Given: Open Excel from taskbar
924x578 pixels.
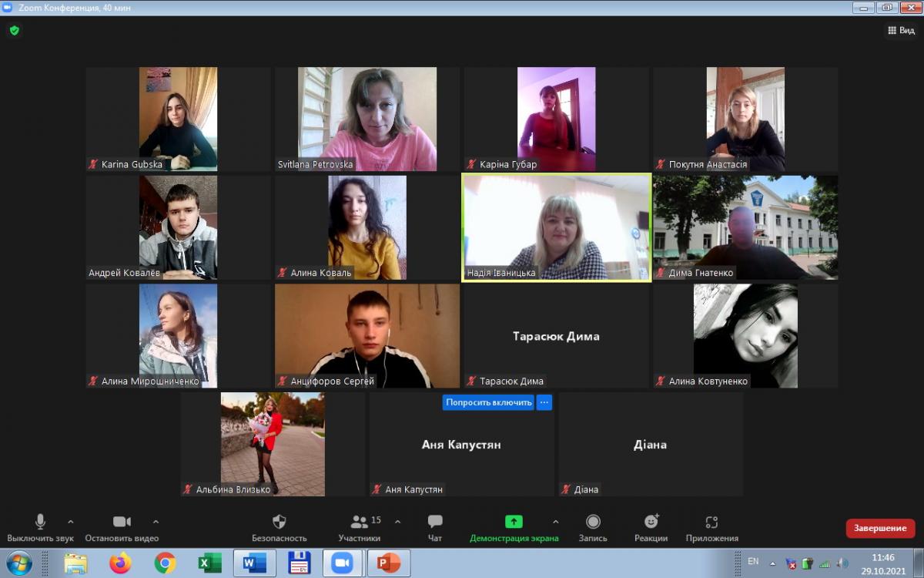Looking at the screenshot, I should (x=209, y=563).
